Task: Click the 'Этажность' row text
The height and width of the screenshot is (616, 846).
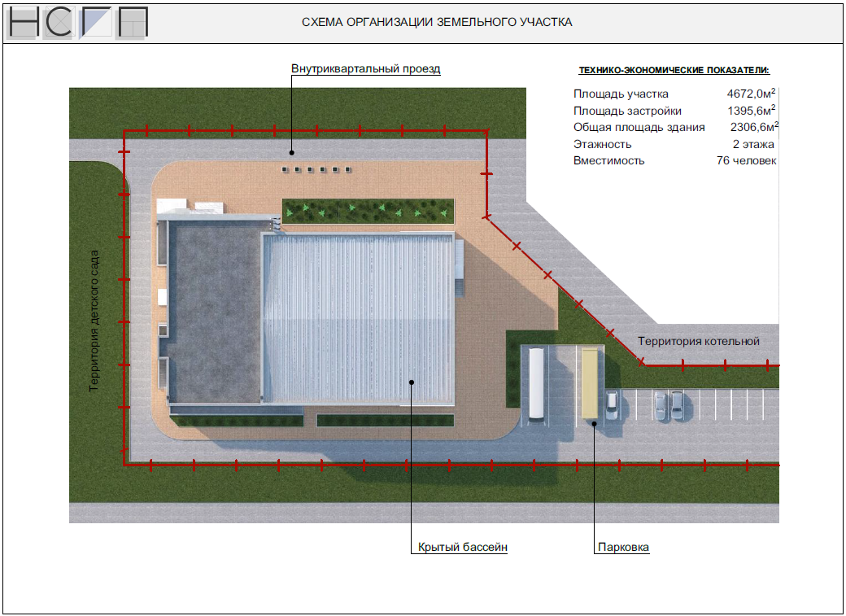Action: click(602, 144)
